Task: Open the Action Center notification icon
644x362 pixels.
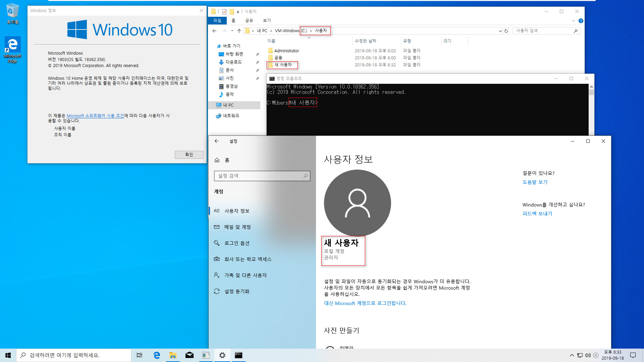Action: [x=633, y=355]
